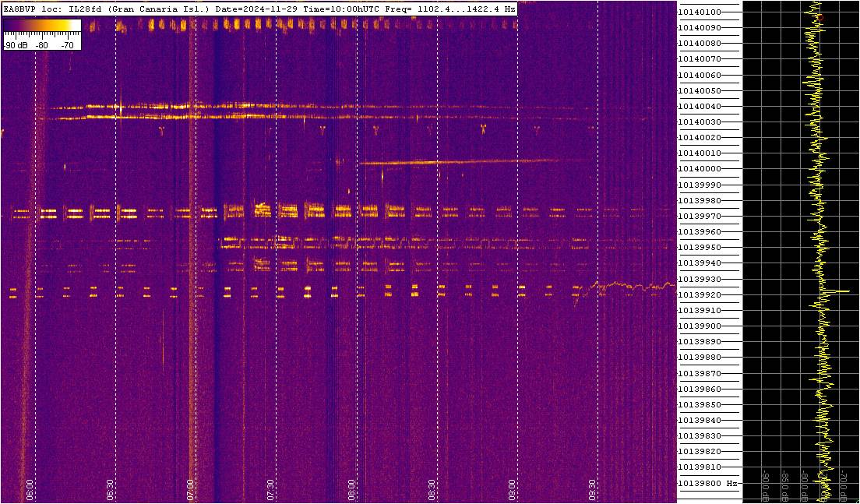Click the '10139800 Hz' frequency label
Image resolution: width=860 pixels, height=504 pixels.
707,484
